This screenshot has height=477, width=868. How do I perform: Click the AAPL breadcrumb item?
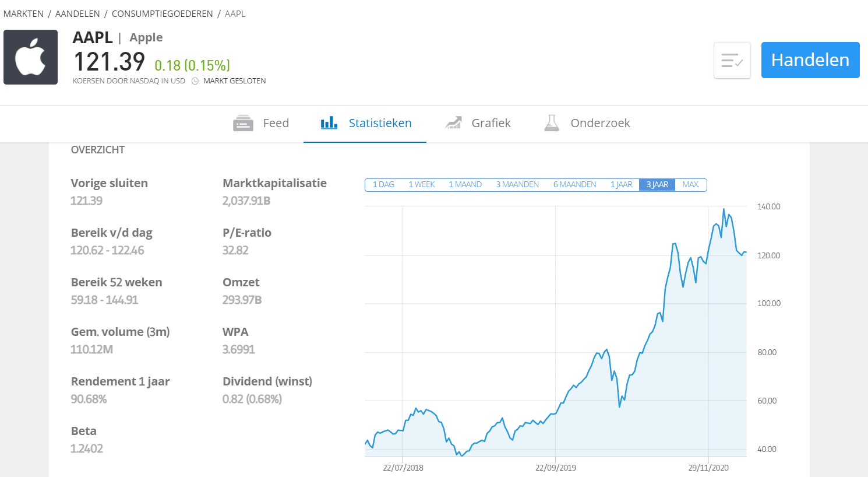(235, 14)
